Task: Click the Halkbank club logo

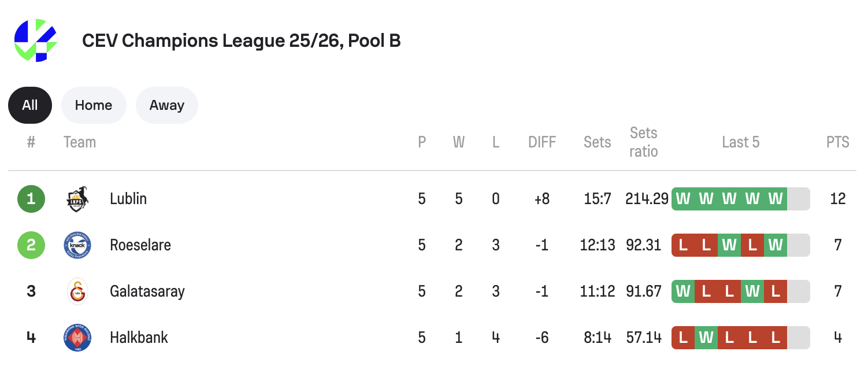Action: [x=77, y=338]
